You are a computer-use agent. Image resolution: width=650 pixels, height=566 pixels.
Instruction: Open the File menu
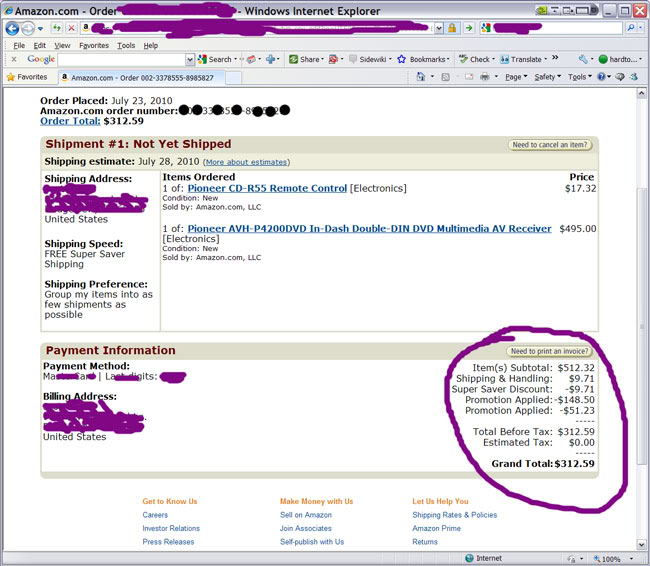19,46
